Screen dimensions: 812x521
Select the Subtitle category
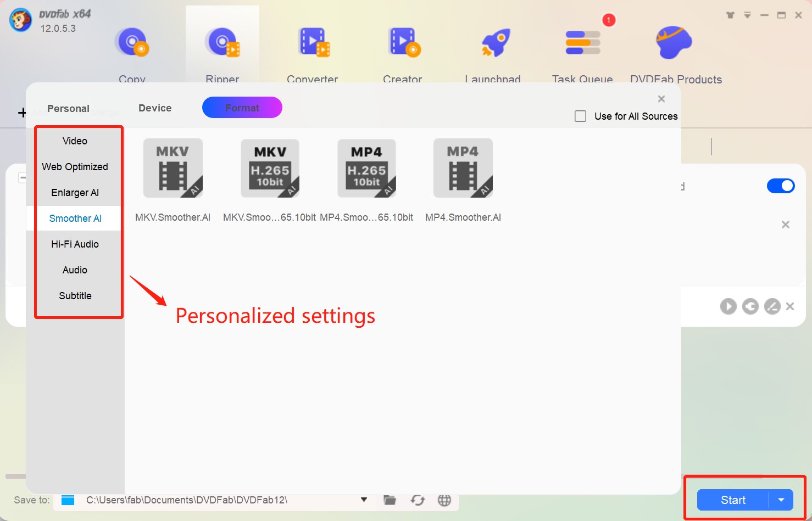click(x=75, y=296)
